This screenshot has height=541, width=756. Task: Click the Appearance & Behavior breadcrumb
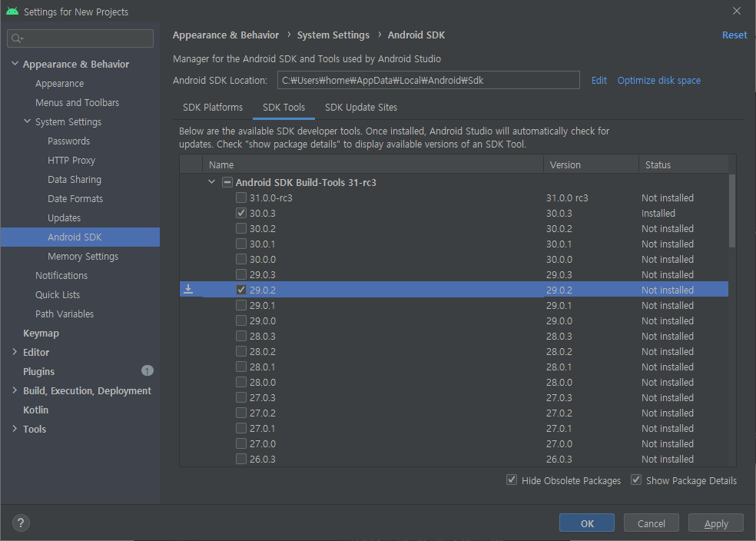point(226,35)
